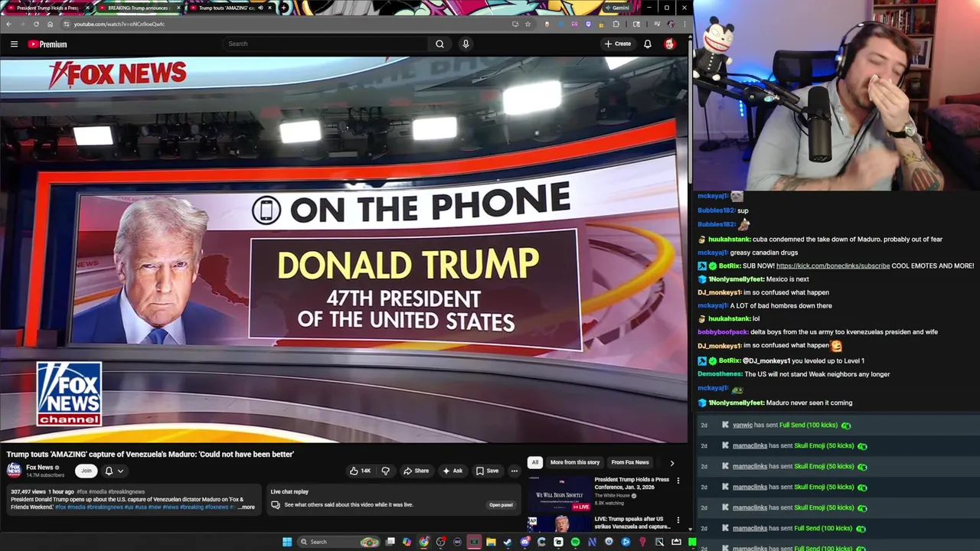The height and width of the screenshot is (551, 980).
Task: Click the #fox hashtag under video
Action: point(82,492)
